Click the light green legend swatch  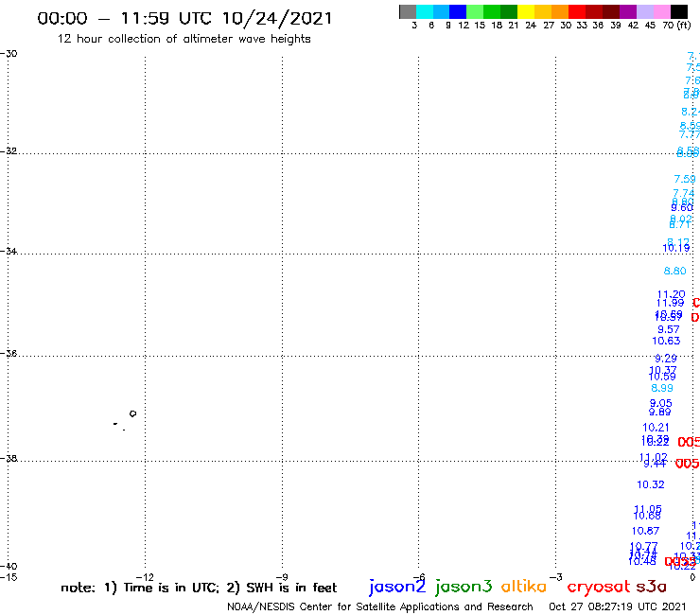pos(475,11)
